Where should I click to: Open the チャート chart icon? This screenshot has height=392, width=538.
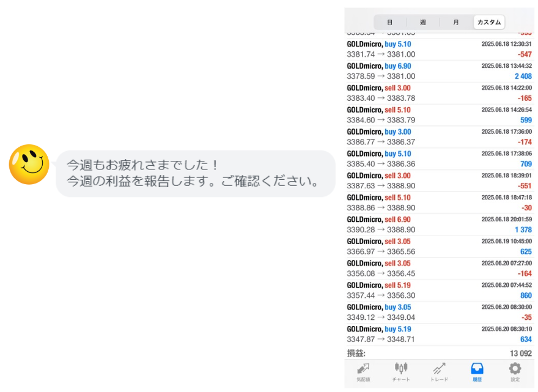click(401, 371)
